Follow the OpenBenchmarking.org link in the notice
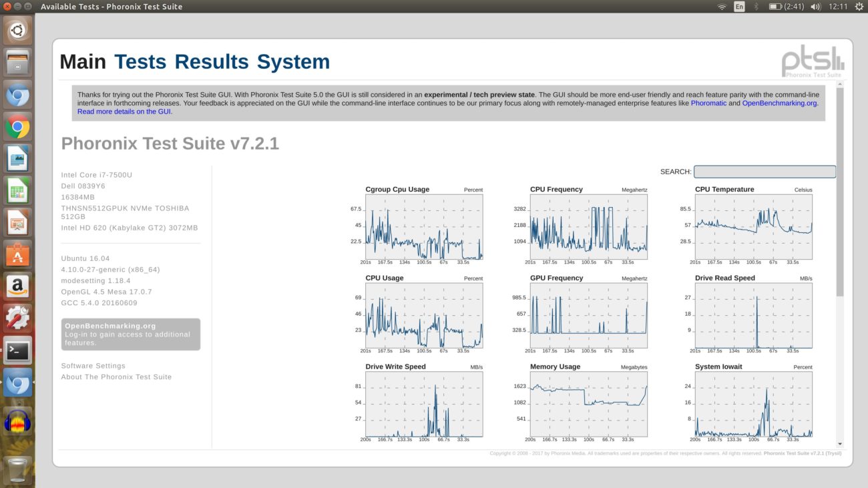 click(780, 103)
